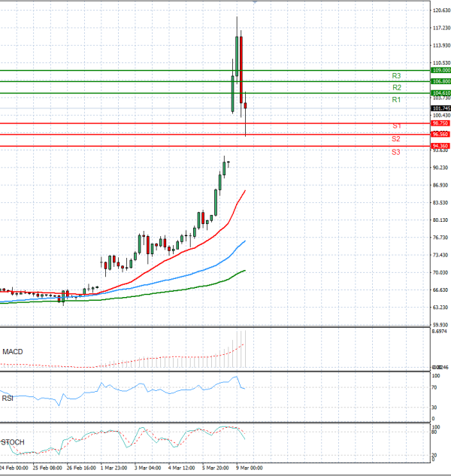Screen dimensions: 451x476
Task: Select the R2 resistance level label
Action: (x=396, y=88)
